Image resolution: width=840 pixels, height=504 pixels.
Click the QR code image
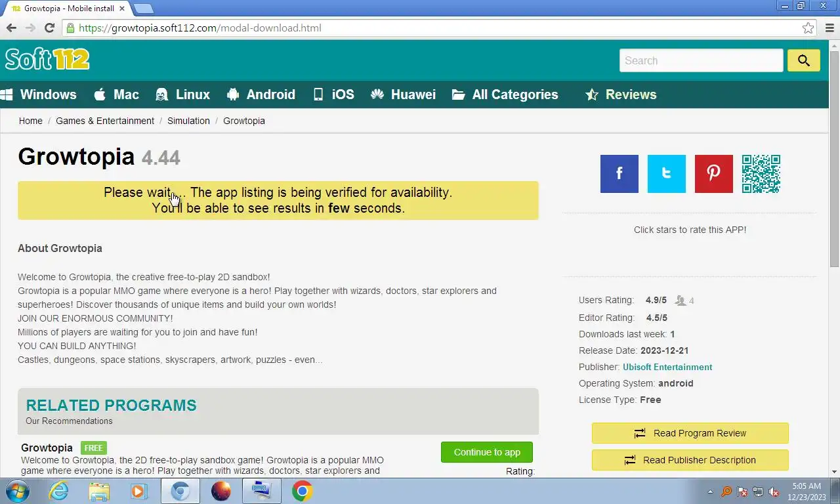[x=761, y=174]
